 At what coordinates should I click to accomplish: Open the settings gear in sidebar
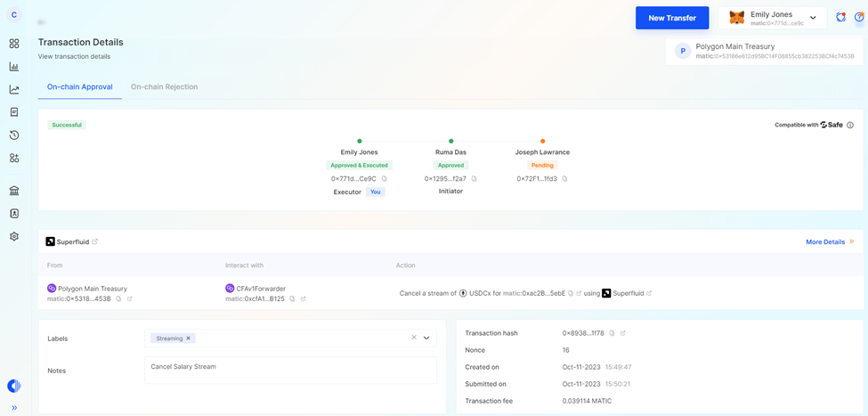coord(14,237)
